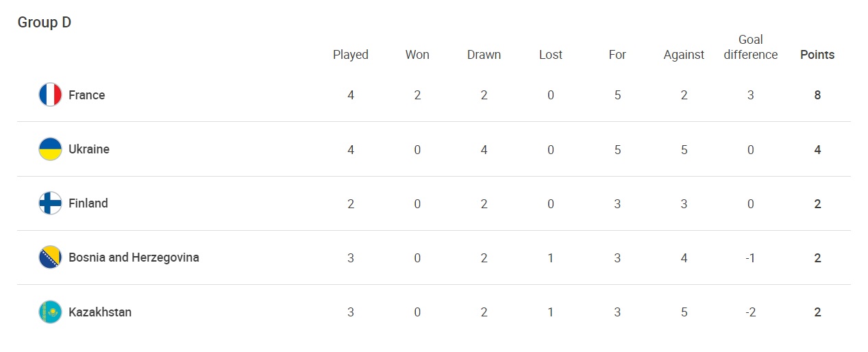Click the Finland flag icon

pos(50,203)
